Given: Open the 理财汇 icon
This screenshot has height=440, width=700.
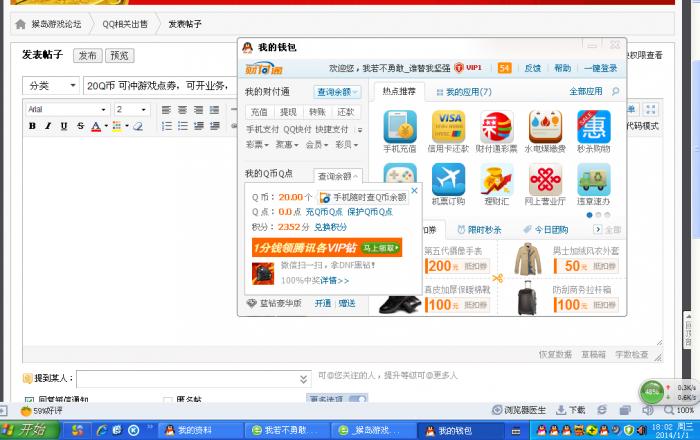Looking at the screenshot, I should [x=496, y=179].
